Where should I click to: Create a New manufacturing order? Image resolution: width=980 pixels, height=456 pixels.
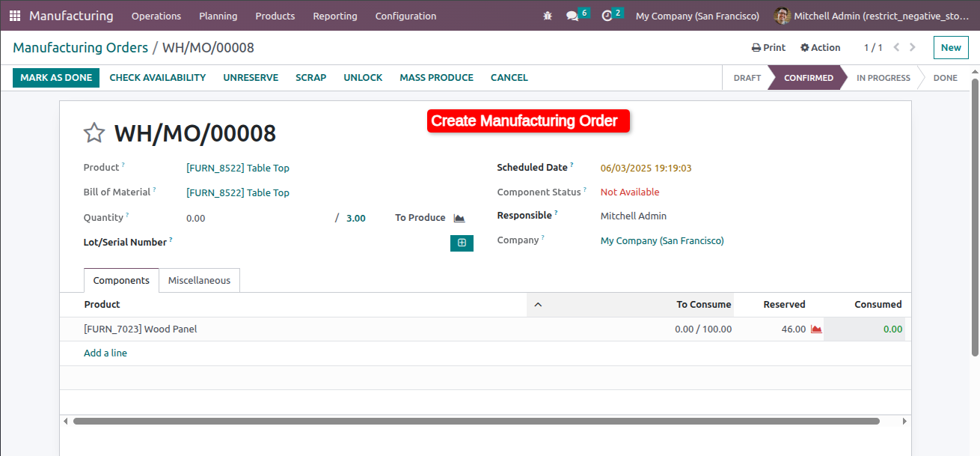[x=951, y=47]
